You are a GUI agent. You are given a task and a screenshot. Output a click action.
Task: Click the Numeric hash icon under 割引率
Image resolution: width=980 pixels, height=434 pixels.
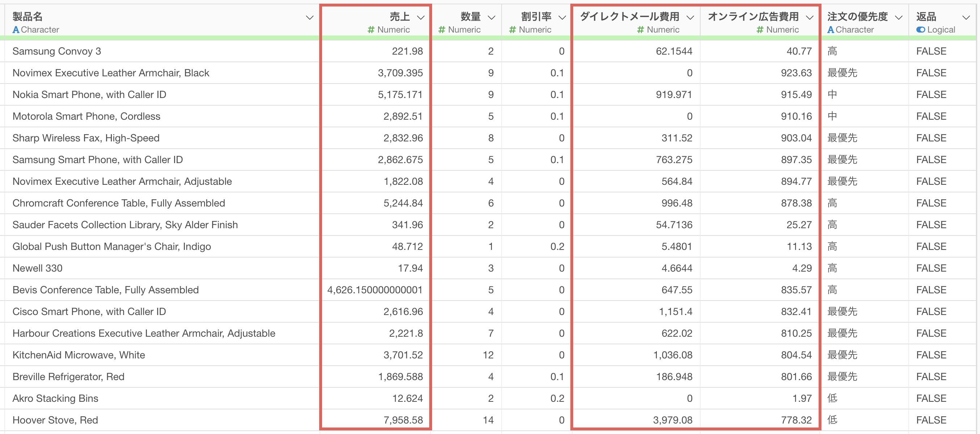(512, 30)
